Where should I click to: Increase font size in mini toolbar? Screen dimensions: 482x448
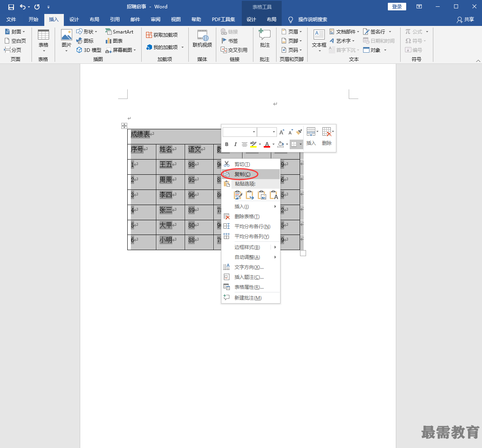click(282, 132)
